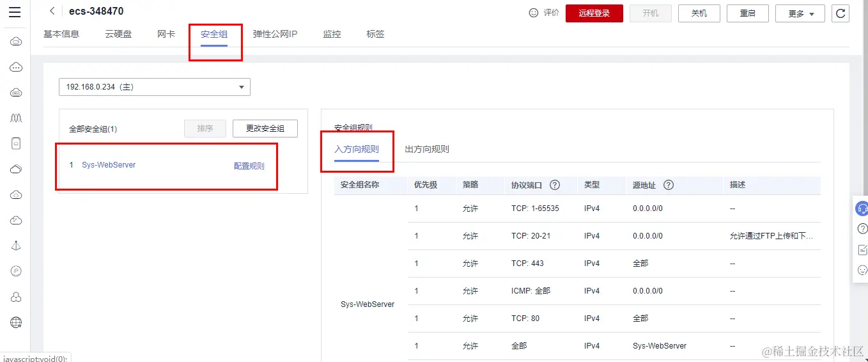This screenshot has width=868, height=362.
Task: Click the overlapping double-cloud sidebar icon
Action: (17, 169)
